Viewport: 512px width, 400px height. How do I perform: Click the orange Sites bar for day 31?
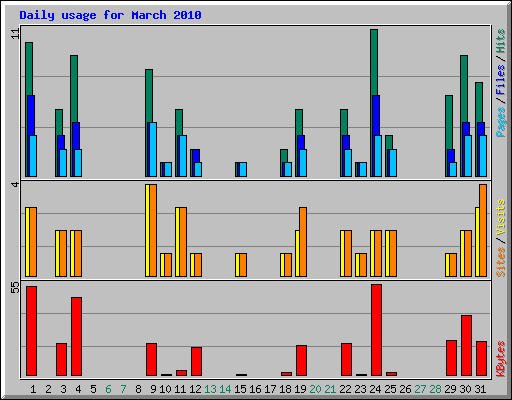point(483,230)
